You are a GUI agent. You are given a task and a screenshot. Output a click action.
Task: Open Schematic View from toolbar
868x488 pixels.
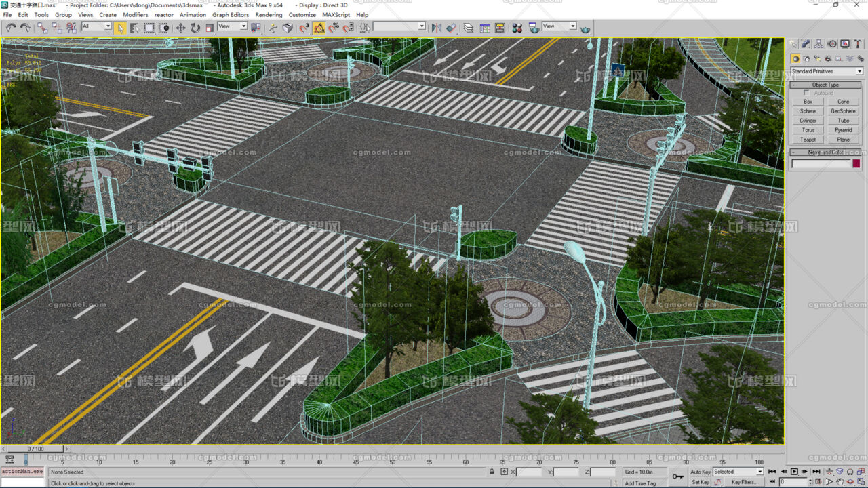(500, 28)
